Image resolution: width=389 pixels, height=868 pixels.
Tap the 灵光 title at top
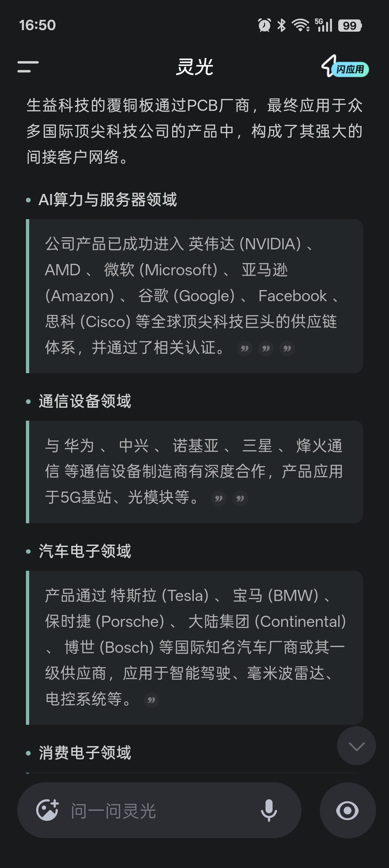click(194, 67)
